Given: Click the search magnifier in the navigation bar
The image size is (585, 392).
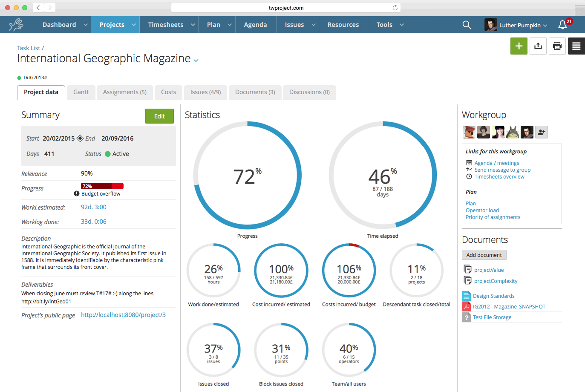Looking at the screenshot, I should coord(467,25).
